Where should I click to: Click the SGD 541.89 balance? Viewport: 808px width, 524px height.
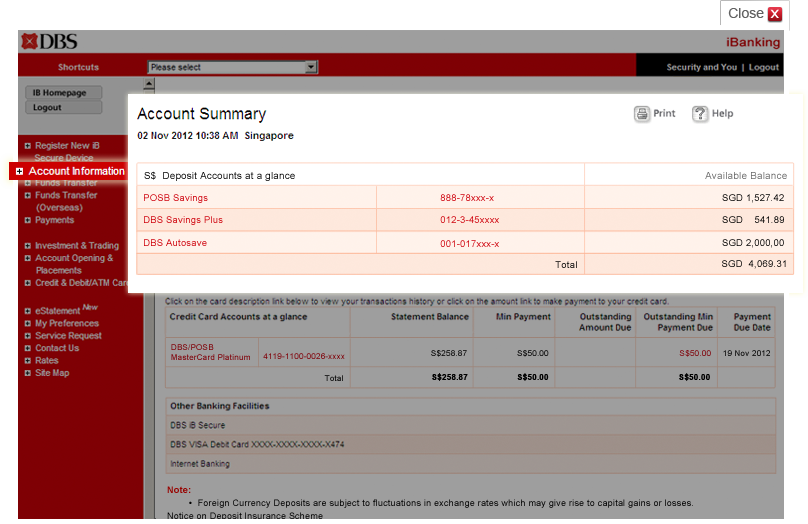pyautogui.click(x=753, y=220)
